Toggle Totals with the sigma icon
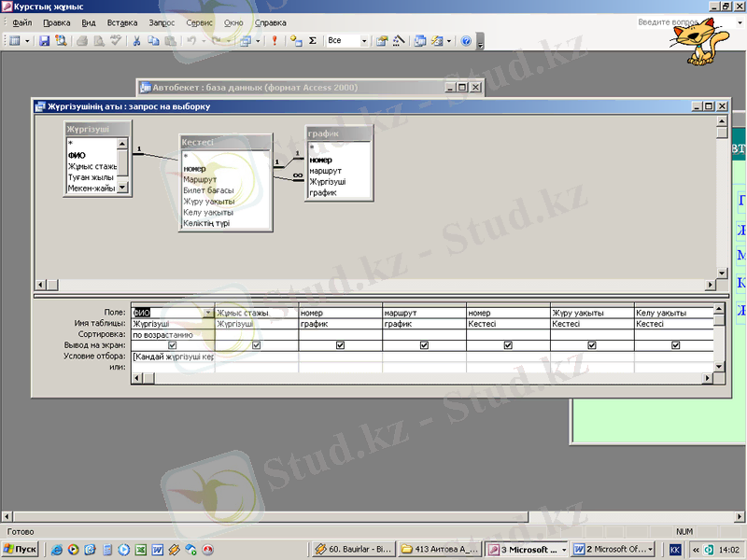Image resolution: width=747 pixels, height=560 pixels. coord(312,41)
